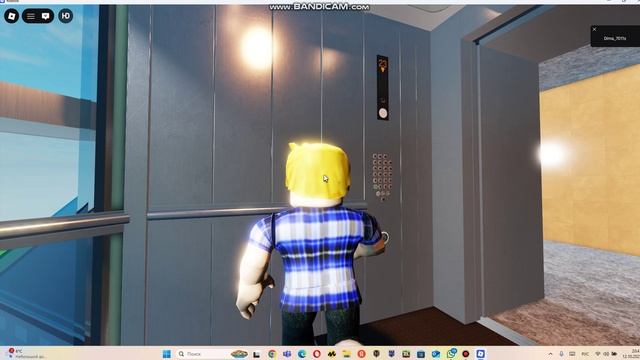Screen dimensions: 640x360
Task: Close the player list panel with X
Action: tap(594, 29)
